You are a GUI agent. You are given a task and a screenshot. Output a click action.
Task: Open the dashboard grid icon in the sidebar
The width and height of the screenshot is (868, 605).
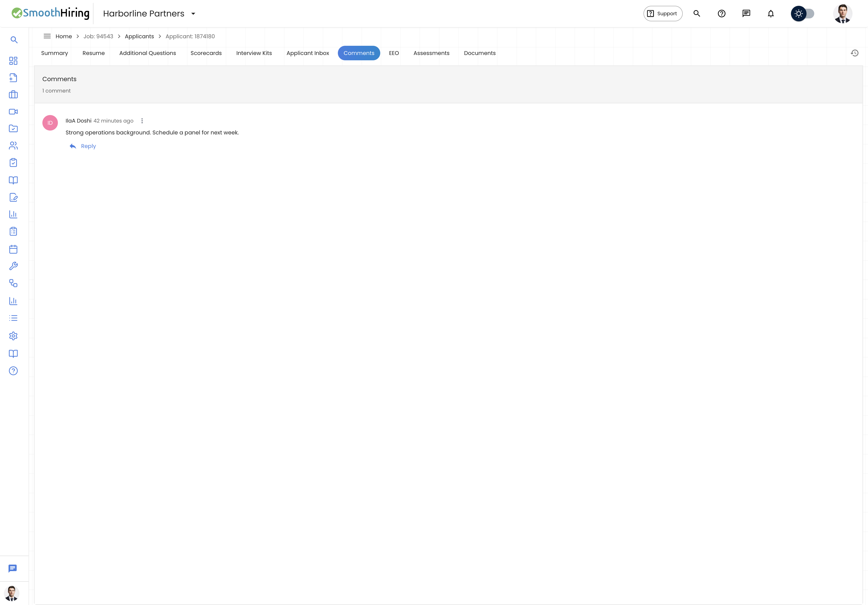(13, 61)
